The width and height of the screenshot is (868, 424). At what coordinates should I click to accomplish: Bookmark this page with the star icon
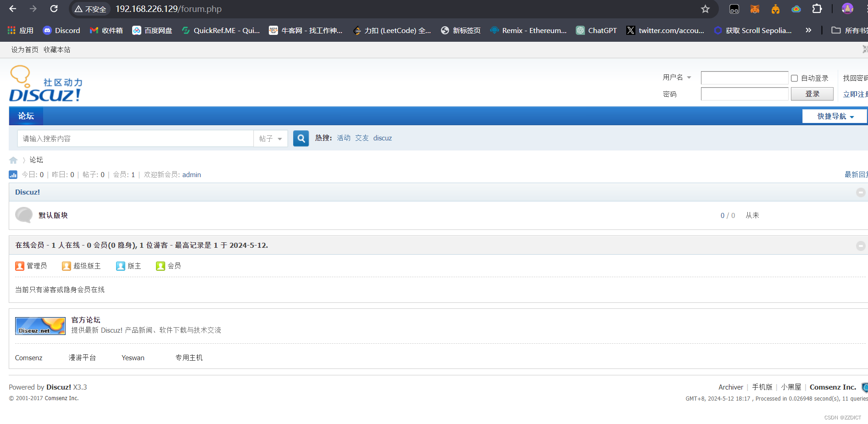tap(705, 9)
